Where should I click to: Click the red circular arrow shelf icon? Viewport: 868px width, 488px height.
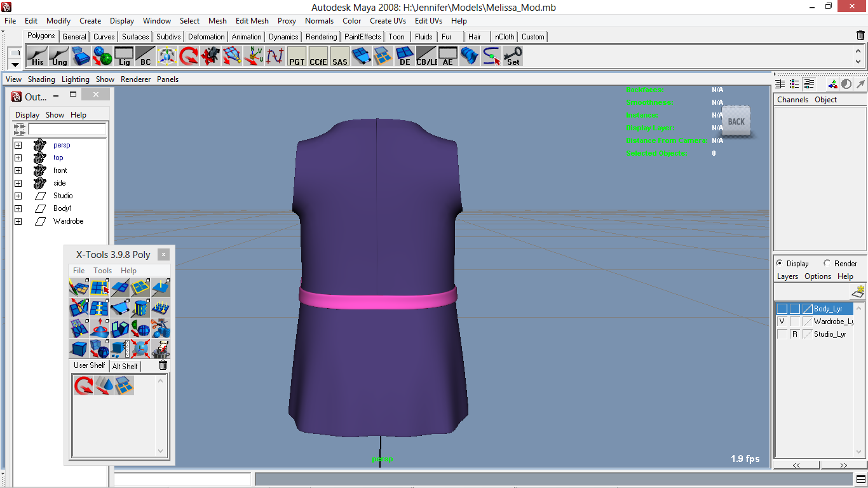(189, 57)
